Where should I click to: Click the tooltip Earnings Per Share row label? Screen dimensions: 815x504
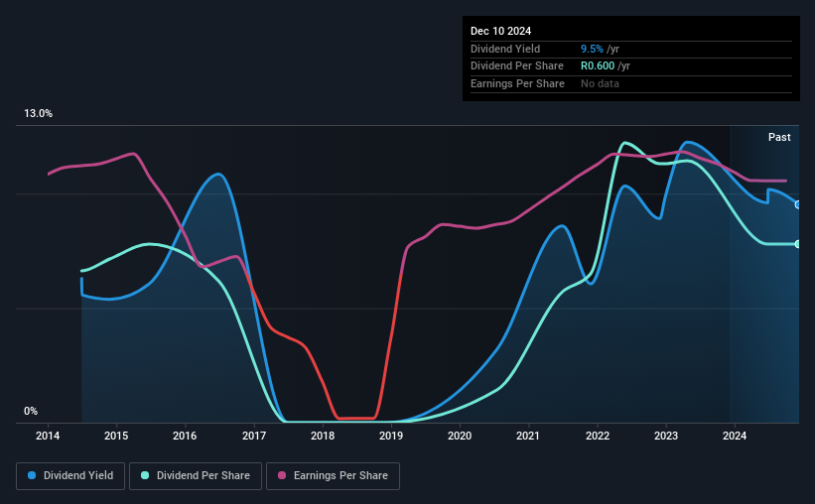[x=518, y=83]
